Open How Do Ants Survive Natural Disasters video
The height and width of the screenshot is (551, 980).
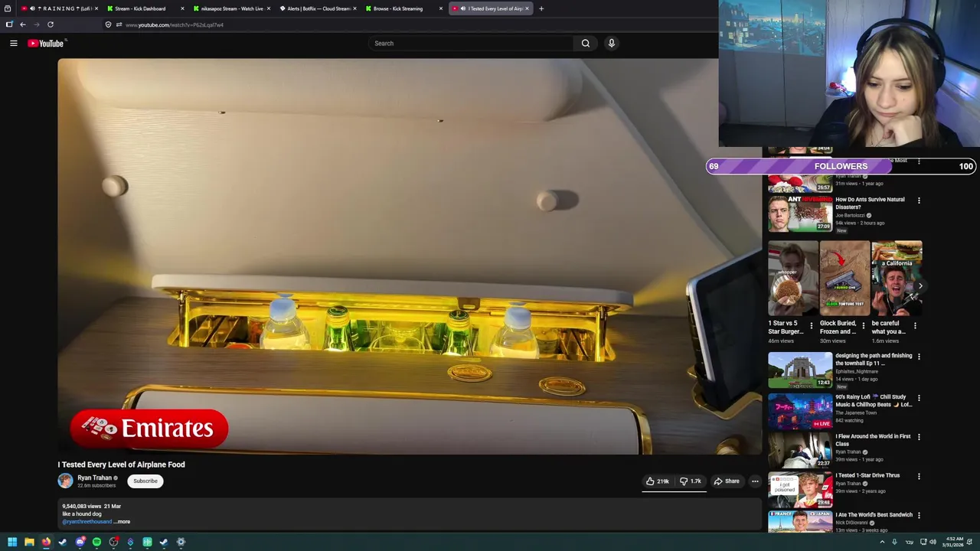point(800,214)
